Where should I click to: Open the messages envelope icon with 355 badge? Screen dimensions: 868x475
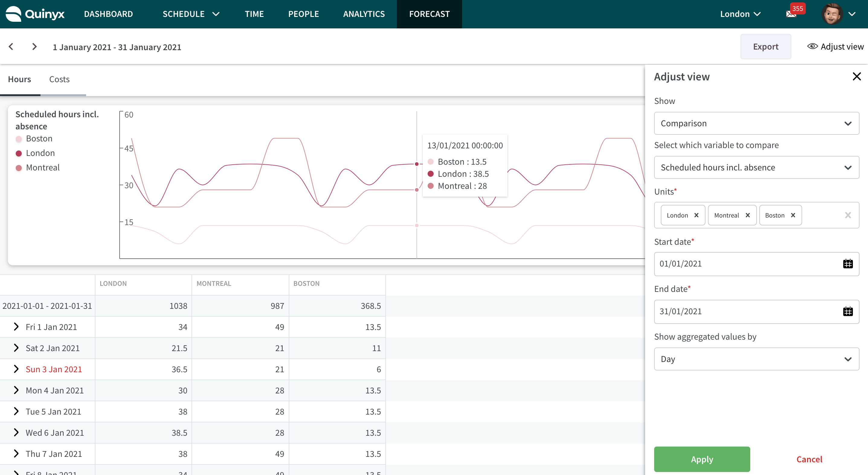(791, 14)
